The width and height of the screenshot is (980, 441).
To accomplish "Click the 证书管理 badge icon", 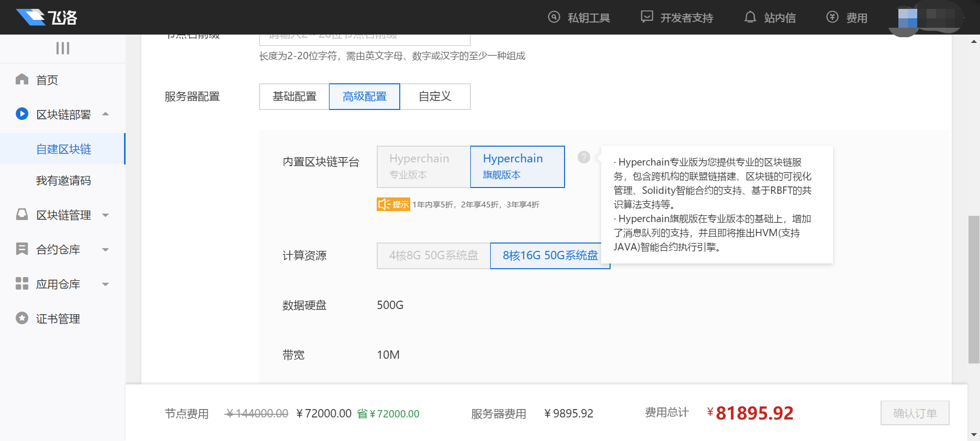I will click(x=22, y=318).
